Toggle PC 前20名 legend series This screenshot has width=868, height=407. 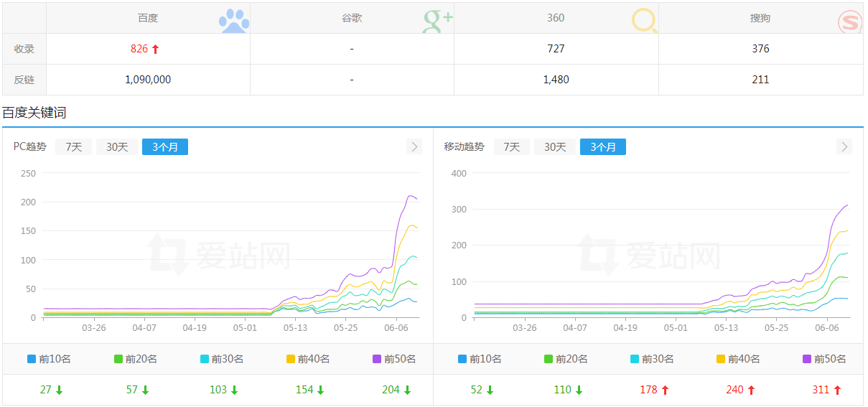tap(136, 359)
